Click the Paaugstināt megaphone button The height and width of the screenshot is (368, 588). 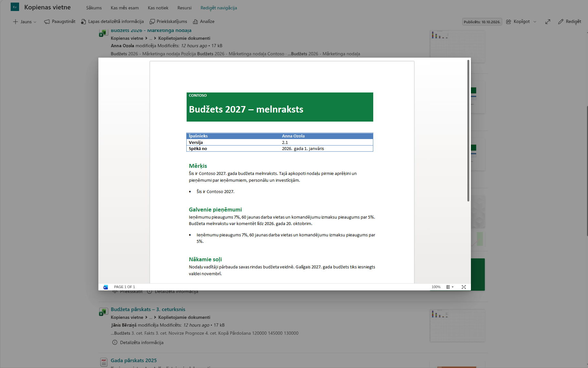(60, 22)
